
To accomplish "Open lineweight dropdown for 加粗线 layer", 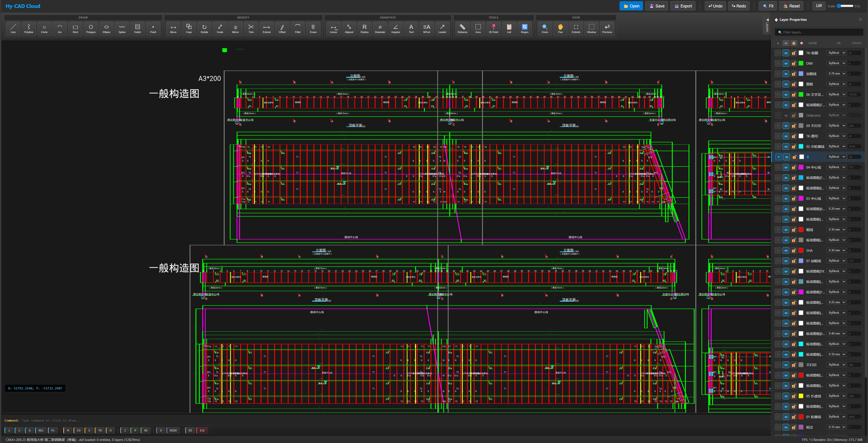I will tap(836, 73).
